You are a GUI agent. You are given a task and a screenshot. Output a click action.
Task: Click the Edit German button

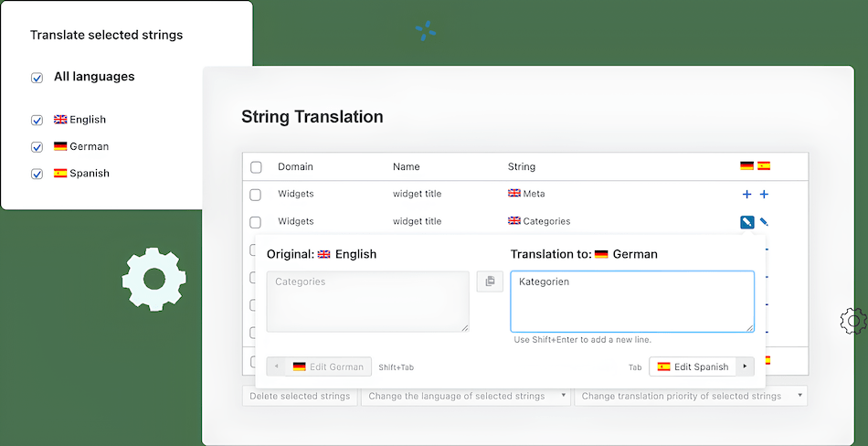point(328,366)
